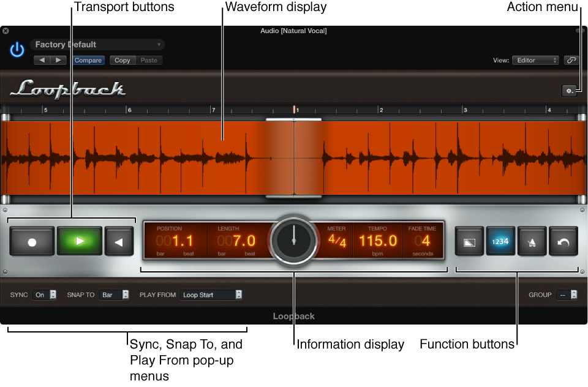Click the central tempo knob

[293, 241]
